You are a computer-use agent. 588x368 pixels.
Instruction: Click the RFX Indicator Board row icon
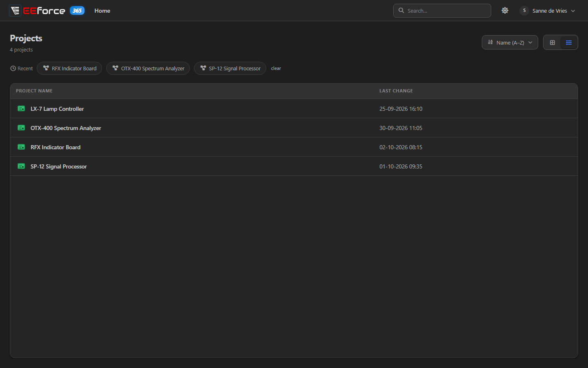[x=21, y=147]
